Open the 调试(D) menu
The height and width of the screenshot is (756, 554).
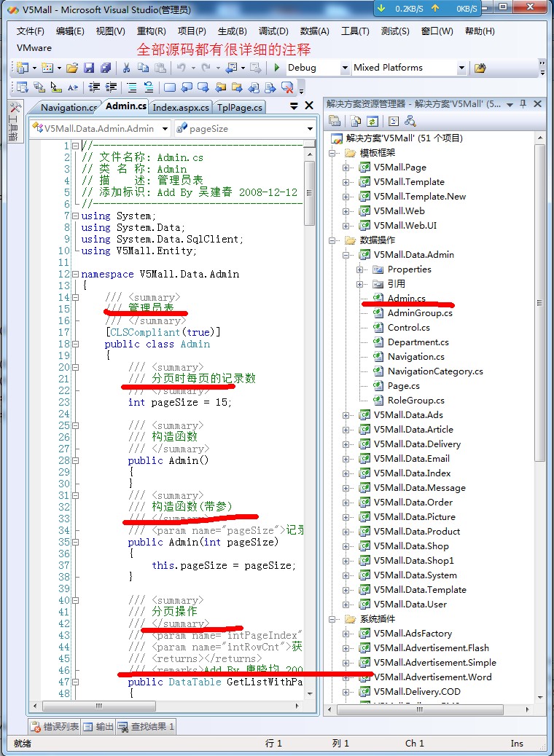(273, 31)
